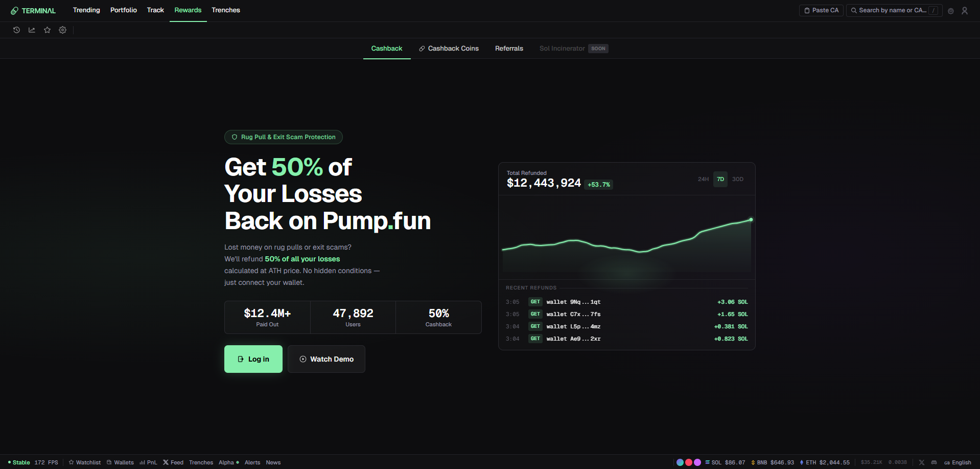Open Alerts in the bottom bar
Image resolution: width=980 pixels, height=469 pixels.
[252, 462]
